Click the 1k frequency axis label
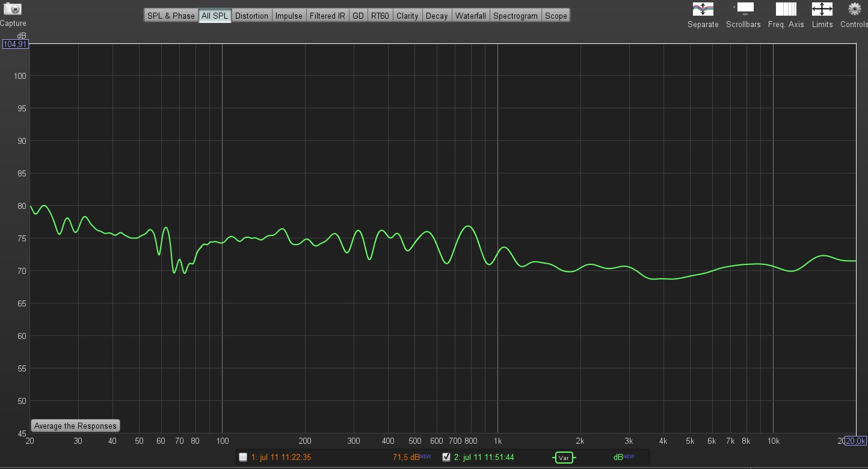The image size is (868, 469). pos(497,441)
